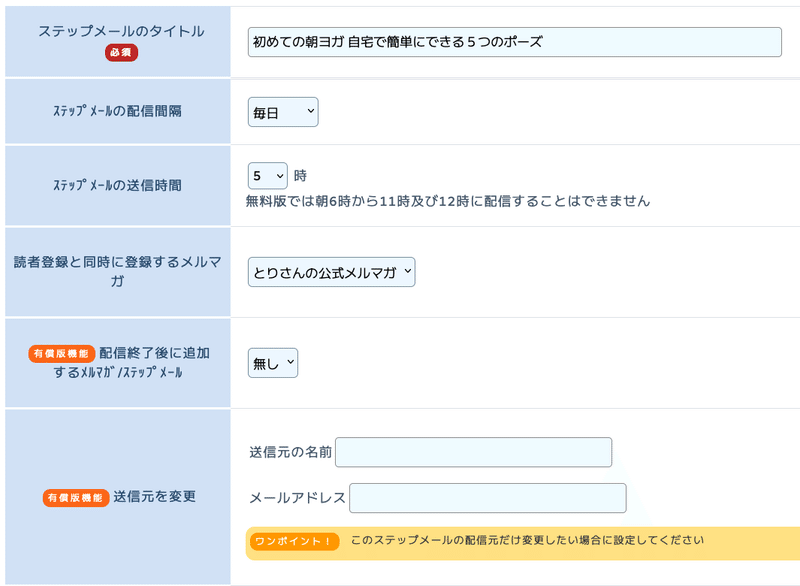The image size is (800, 586).
Task: Expand the 無し dropdown
Action: 273,364
